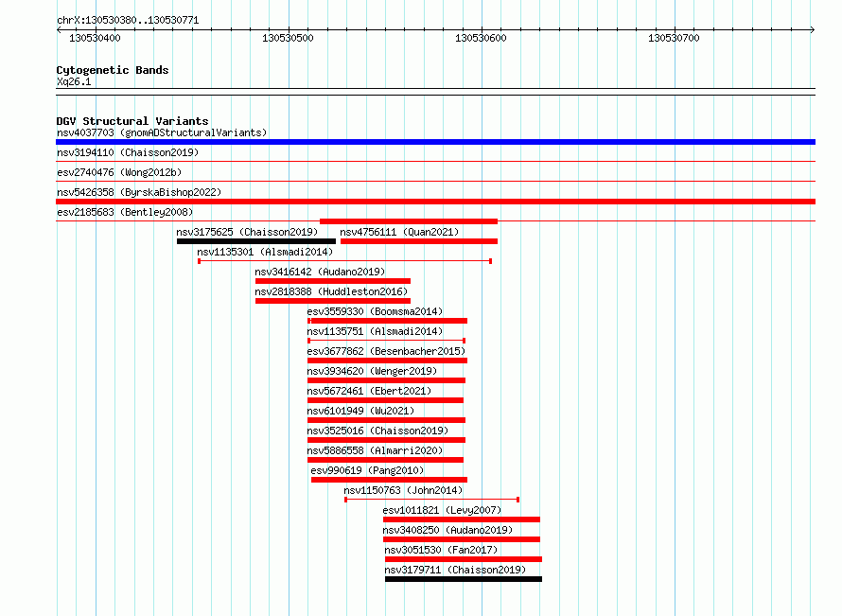Screen dimensions: 842x616
Task: Open esv3677862 (Besenbacher2015) label
Action: (386, 351)
